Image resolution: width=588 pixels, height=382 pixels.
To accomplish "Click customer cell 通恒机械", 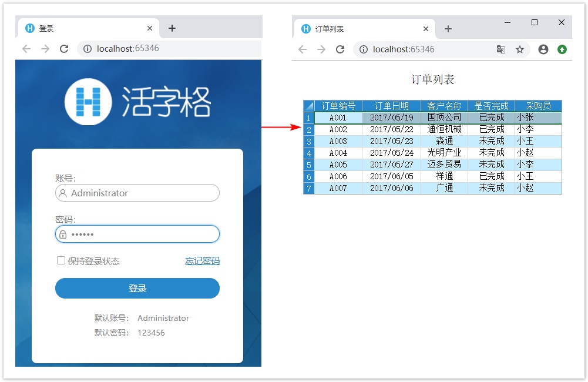I will point(444,129).
